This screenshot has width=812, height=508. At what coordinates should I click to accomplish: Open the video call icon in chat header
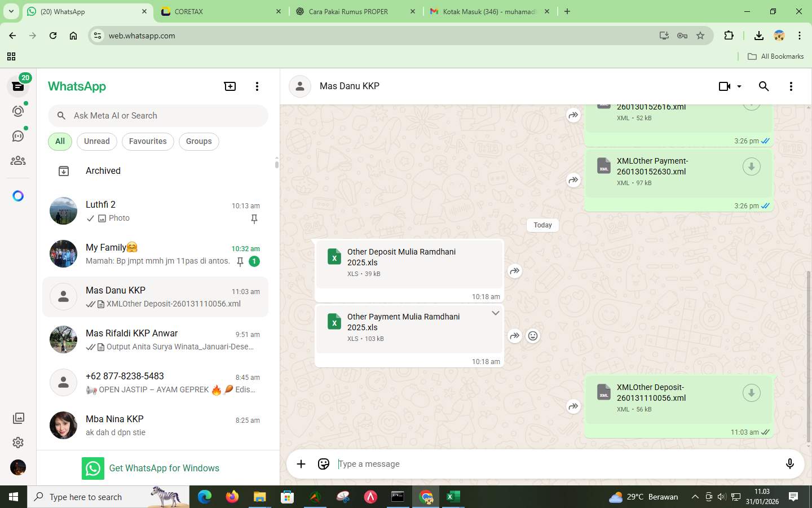723,86
